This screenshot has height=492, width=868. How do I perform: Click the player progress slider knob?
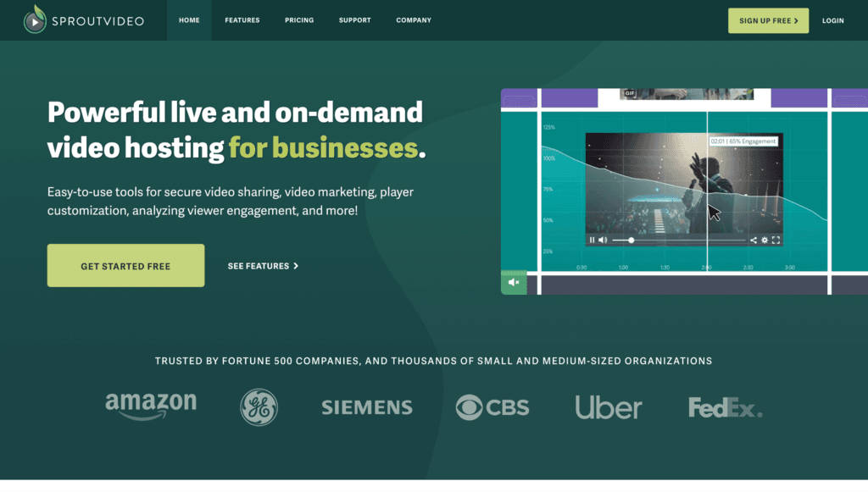pos(631,240)
